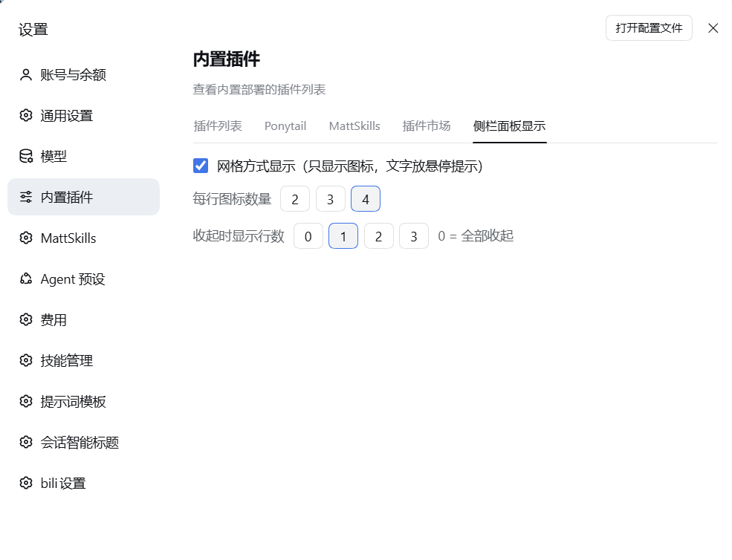732x560 pixels.
Task: Click the 打开配置文件 button
Action: click(649, 28)
